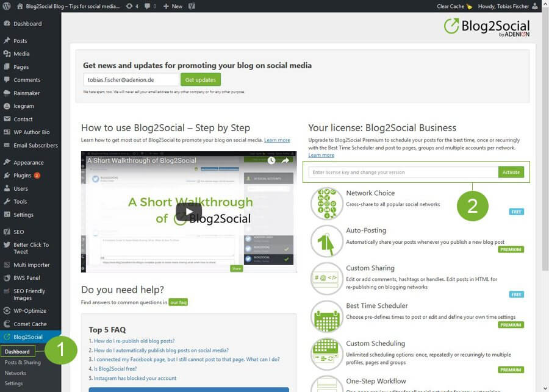The image size is (549, 392).
Task: Open the WP-Optimize menu item
Action: (x=30, y=310)
